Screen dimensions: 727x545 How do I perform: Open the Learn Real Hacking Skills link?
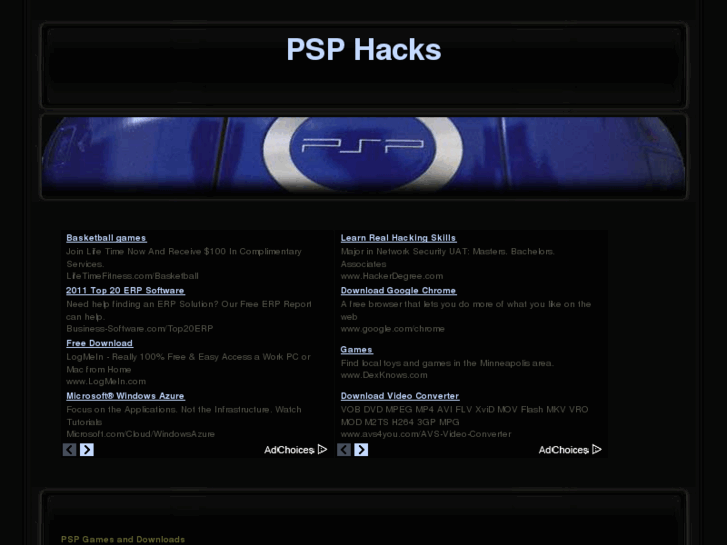pos(398,238)
